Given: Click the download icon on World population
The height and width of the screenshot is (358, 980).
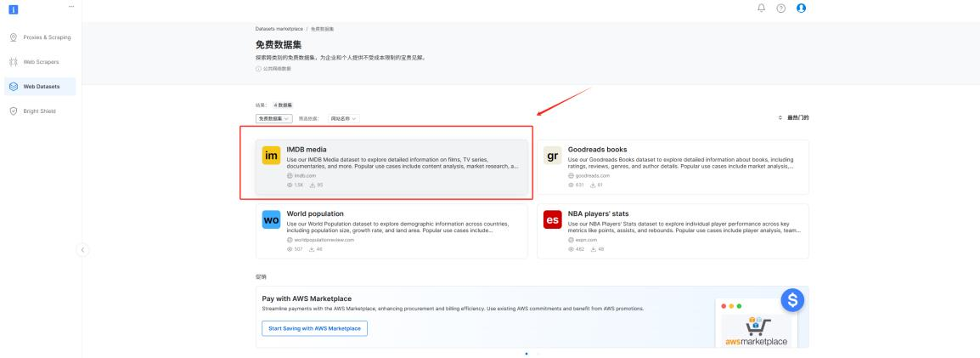Looking at the screenshot, I should click(x=312, y=249).
